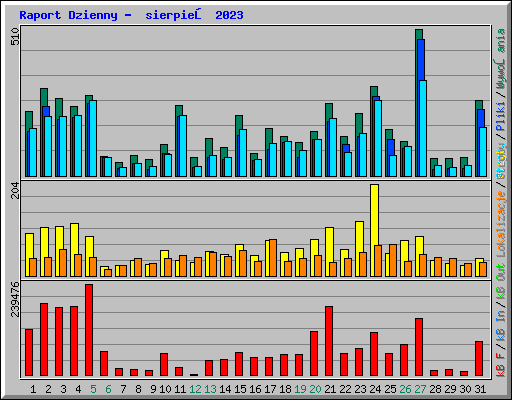The image size is (512, 400).
Task: Click the 510 axis value label
Action: click(15, 37)
